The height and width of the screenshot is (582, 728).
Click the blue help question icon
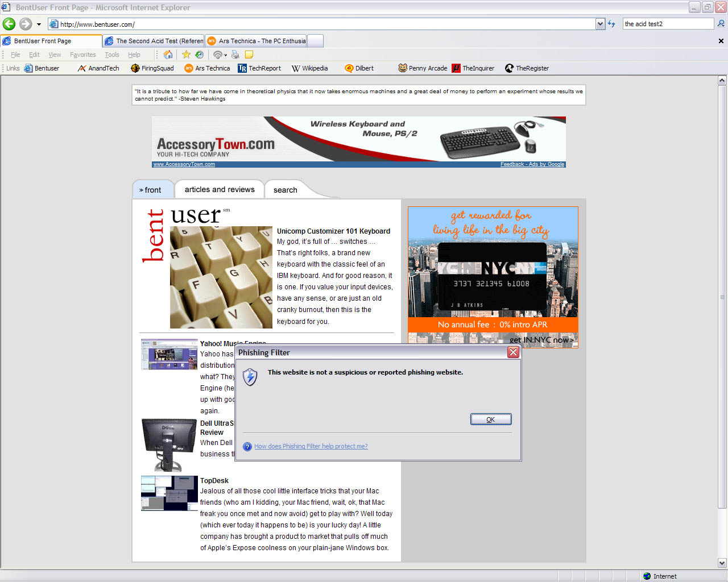click(247, 447)
